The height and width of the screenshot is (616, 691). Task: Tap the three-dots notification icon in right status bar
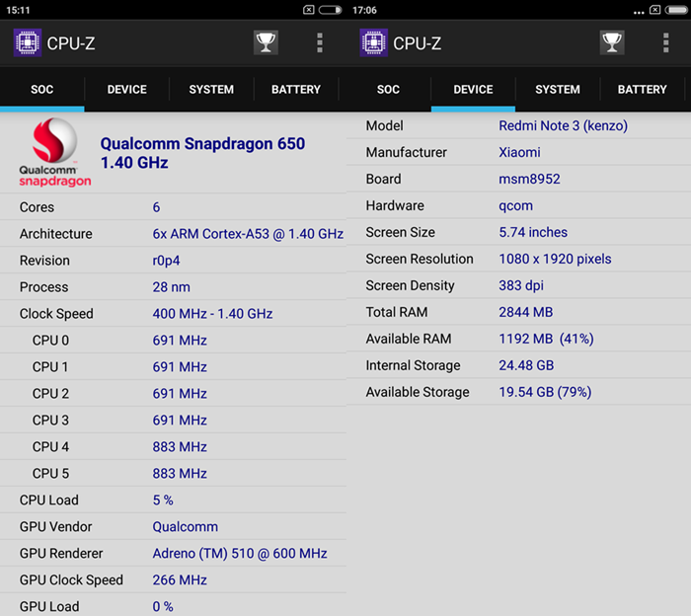point(639,12)
